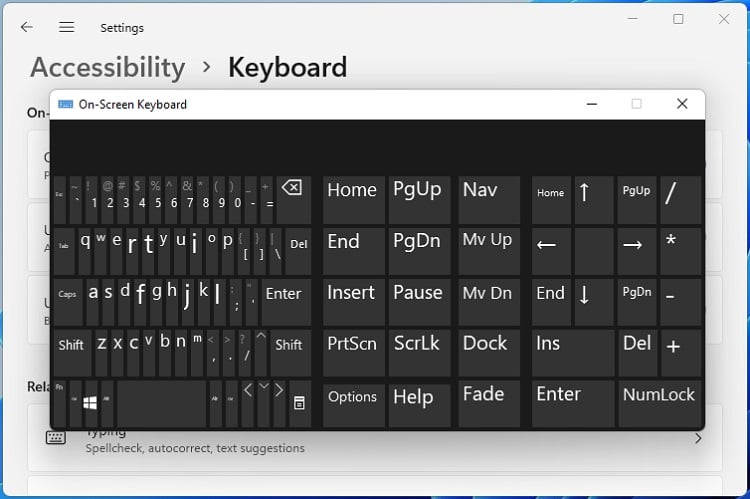Click the right chevron arrow key
This screenshot has height=499, width=750.
tap(279, 403)
